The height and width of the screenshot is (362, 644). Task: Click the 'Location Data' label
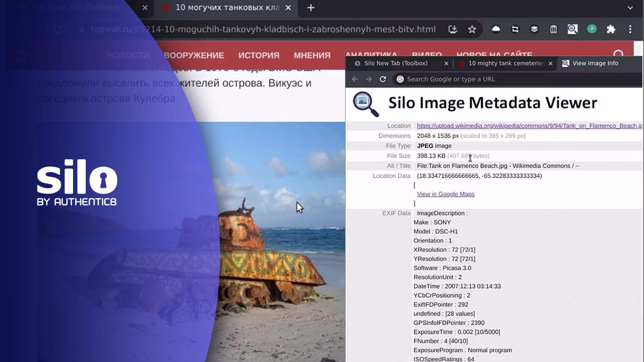(x=392, y=176)
